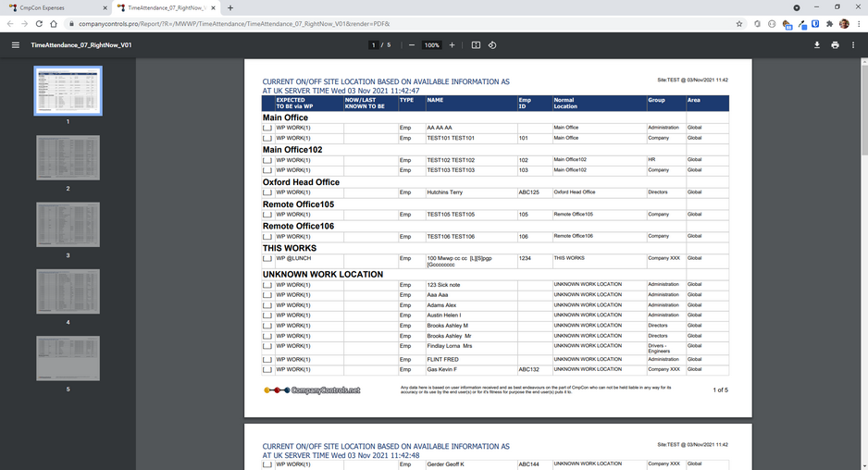Rotate the document counterclockwise

click(492, 45)
